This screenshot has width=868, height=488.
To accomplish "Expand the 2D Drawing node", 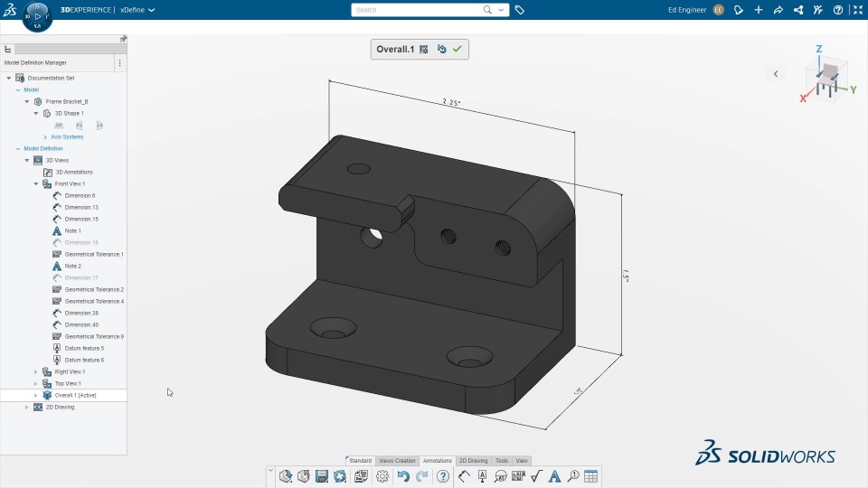I will [27, 408].
